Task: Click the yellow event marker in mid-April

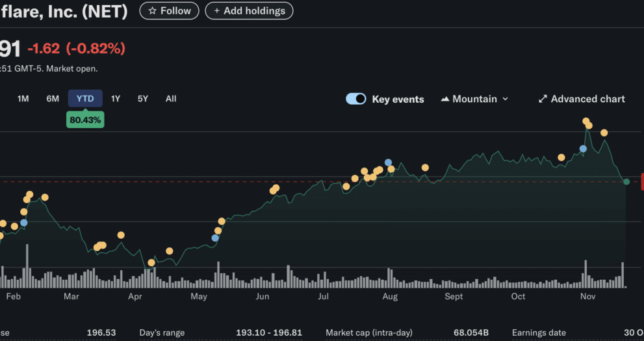Action: tap(170, 251)
